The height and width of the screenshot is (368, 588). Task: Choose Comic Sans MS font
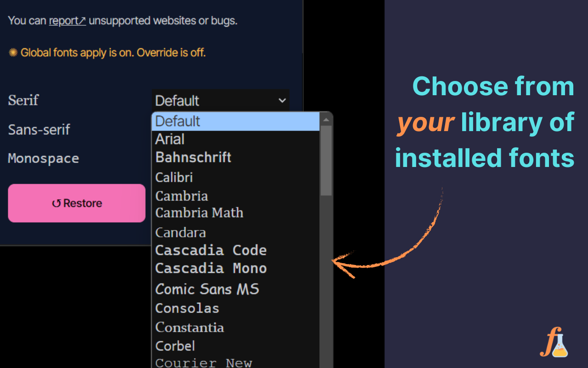click(x=236, y=289)
